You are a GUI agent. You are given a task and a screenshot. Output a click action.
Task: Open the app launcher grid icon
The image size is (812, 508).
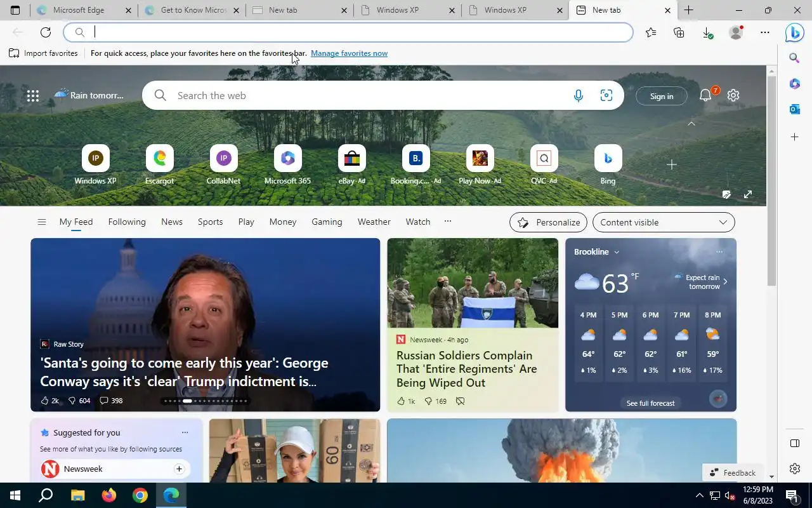[x=33, y=96]
